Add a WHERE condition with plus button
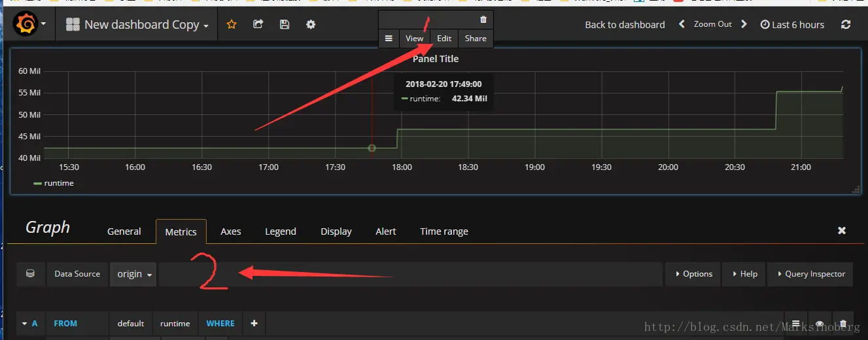This screenshot has width=868, height=340. 254,324
